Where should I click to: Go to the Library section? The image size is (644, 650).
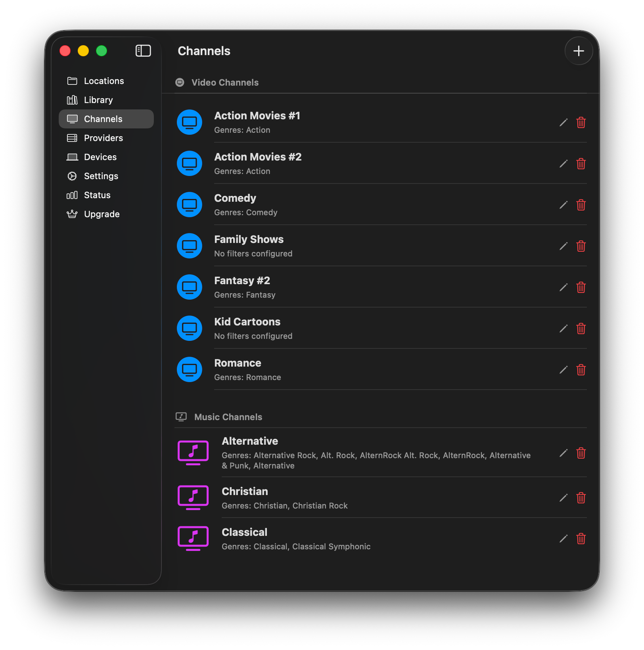(x=98, y=100)
